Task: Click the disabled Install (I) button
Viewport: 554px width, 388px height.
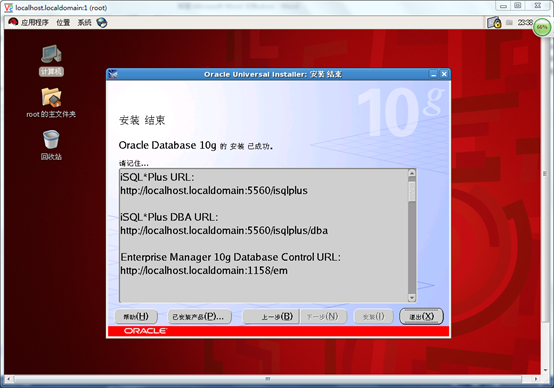Action: click(x=373, y=316)
